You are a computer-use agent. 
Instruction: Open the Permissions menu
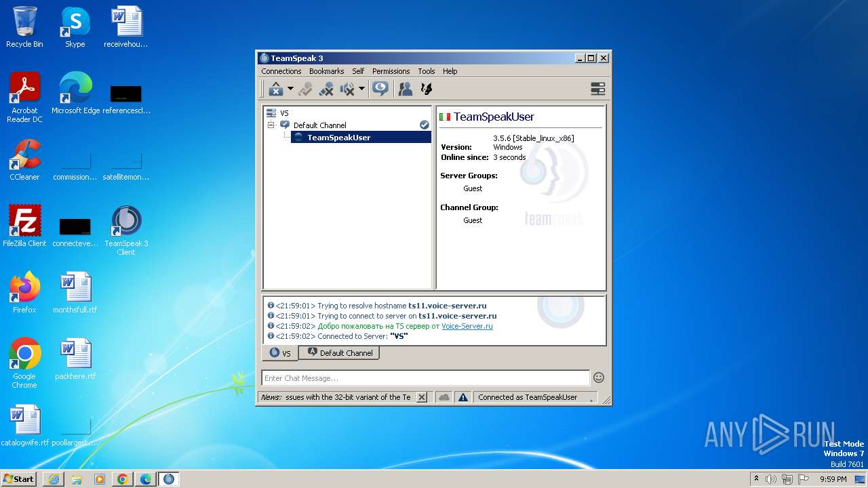pyautogui.click(x=391, y=71)
